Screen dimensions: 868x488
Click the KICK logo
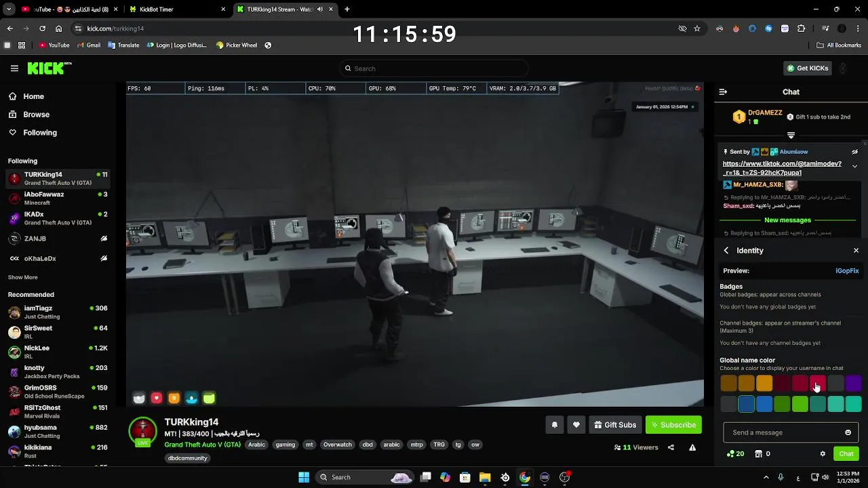(x=49, y=68)
